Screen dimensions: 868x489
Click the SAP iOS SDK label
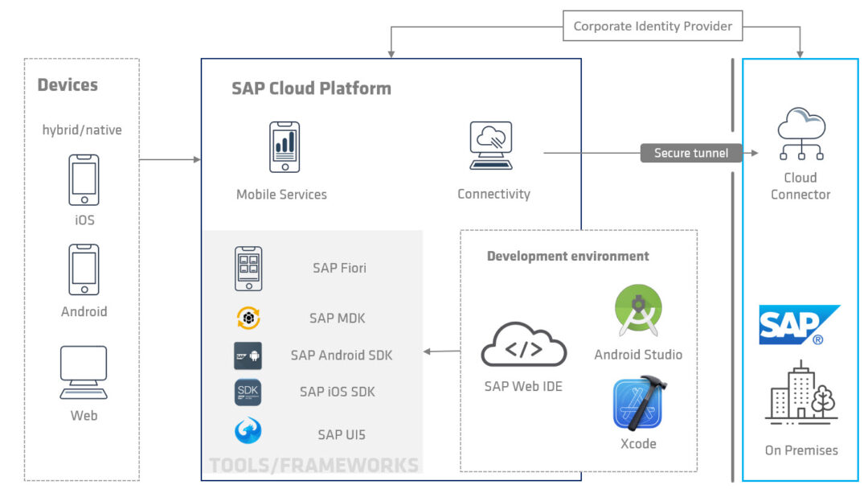coord(337,392)
